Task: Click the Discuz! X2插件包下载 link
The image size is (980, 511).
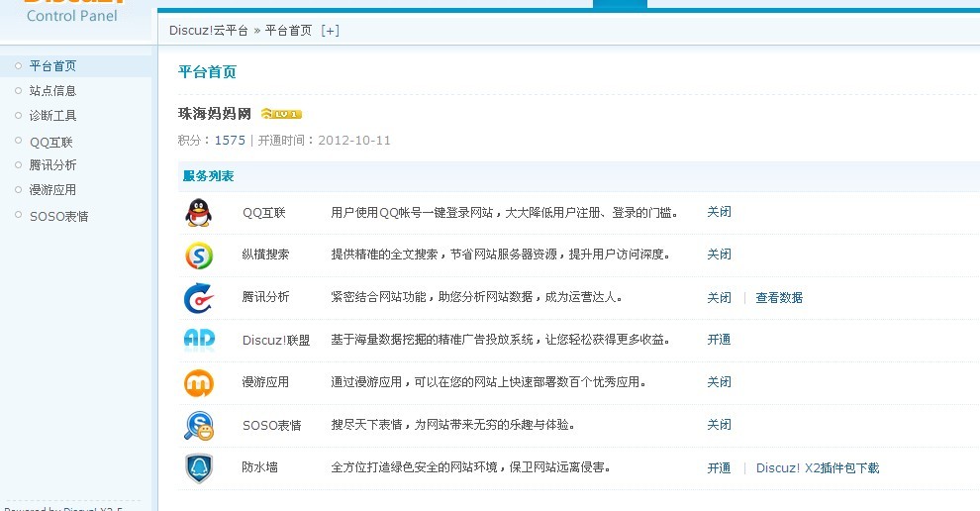Action: (x=818, y=467)
